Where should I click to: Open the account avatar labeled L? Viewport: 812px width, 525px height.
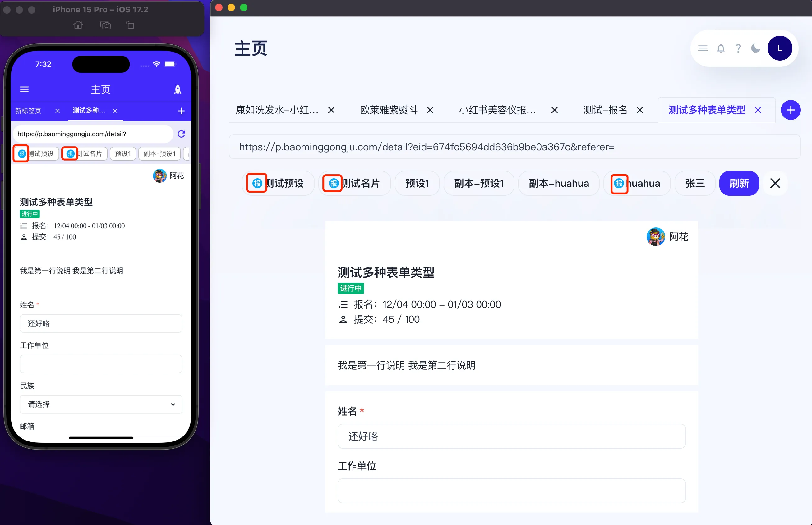point(780,48)
